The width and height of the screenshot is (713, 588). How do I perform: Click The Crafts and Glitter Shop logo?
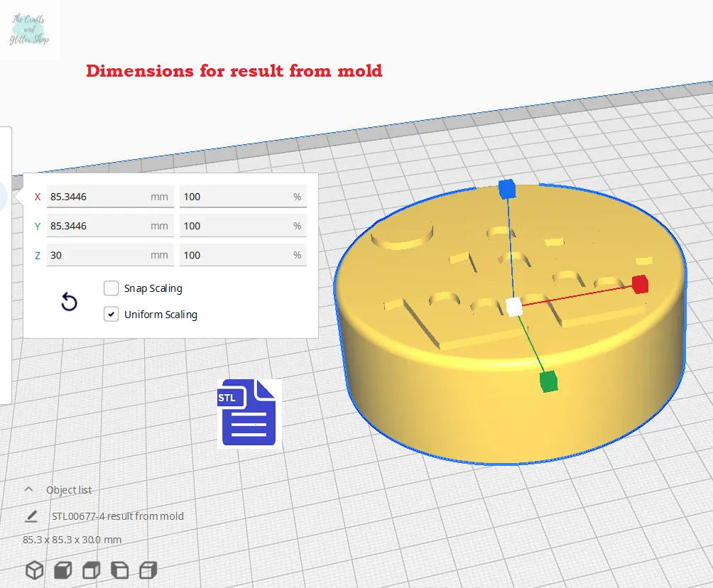click(x=30, y=30)
